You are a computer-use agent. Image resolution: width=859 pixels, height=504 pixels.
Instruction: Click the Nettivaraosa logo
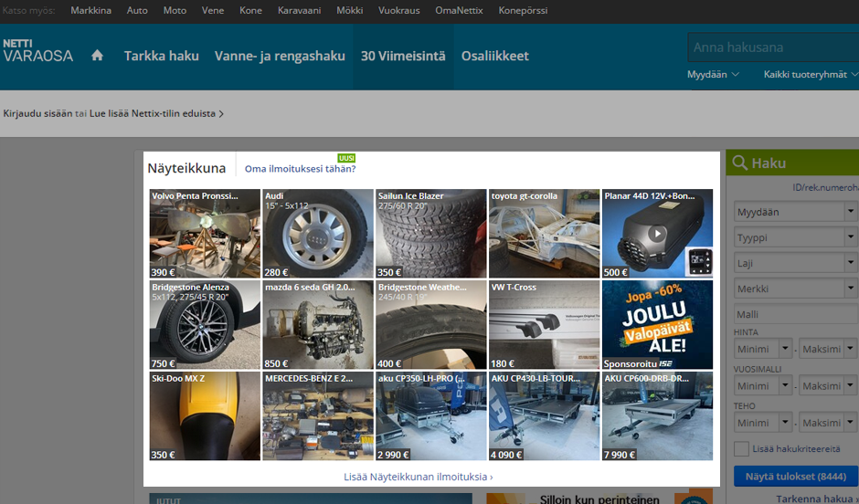37,51
